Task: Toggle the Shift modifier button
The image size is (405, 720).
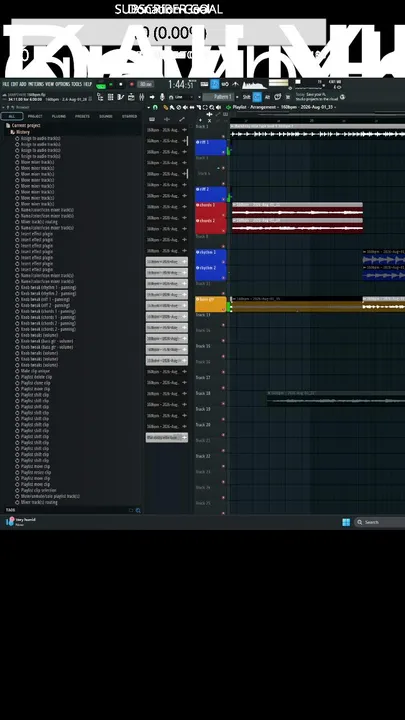Action: tap(247, 97)
